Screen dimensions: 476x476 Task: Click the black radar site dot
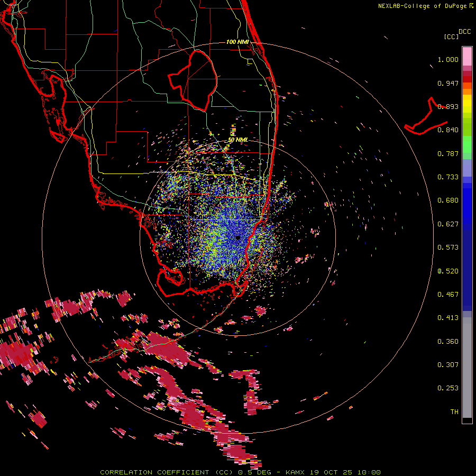pyautogui.click(x=237, y=237)
